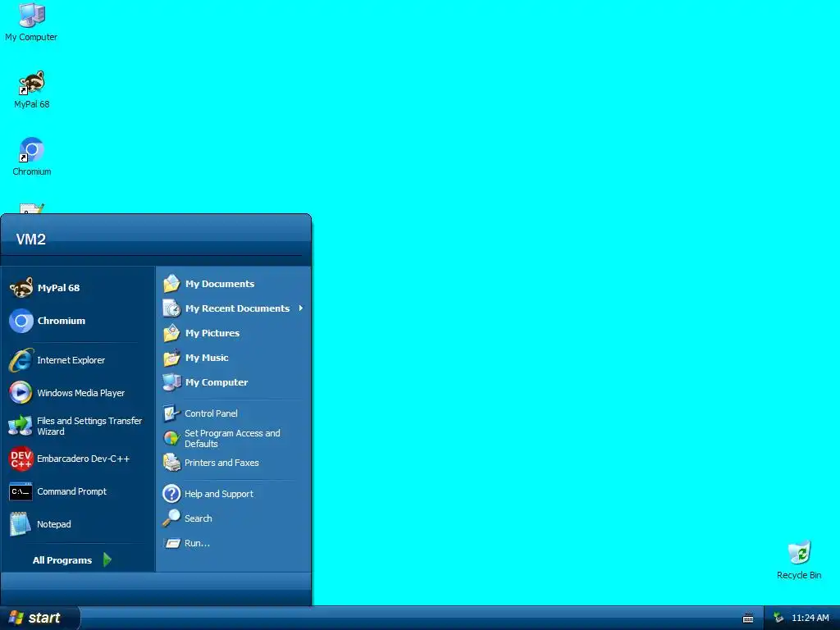Click the Embarcadero Dev-C++ icon

tap(21, 459)
